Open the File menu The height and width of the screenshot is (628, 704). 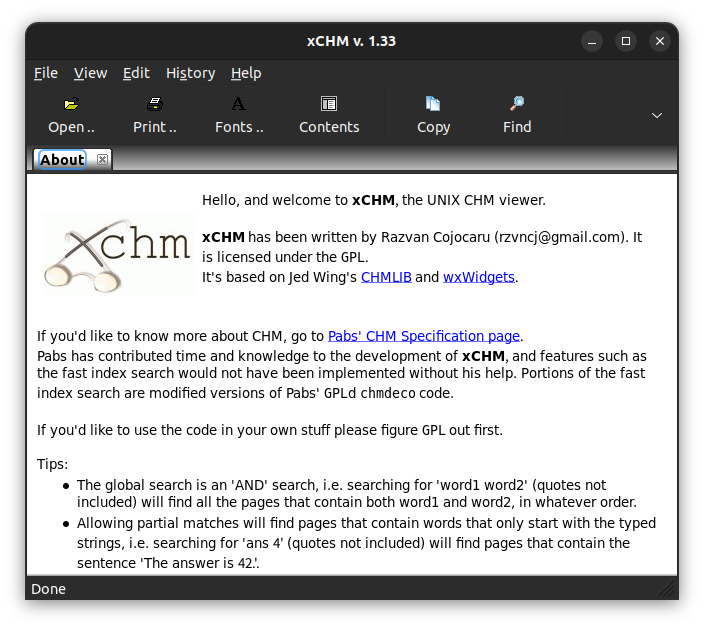(46, 73)
